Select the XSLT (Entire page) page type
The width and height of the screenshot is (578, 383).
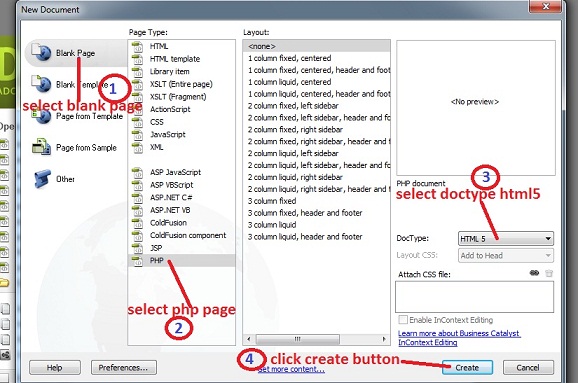coord(181,84)
